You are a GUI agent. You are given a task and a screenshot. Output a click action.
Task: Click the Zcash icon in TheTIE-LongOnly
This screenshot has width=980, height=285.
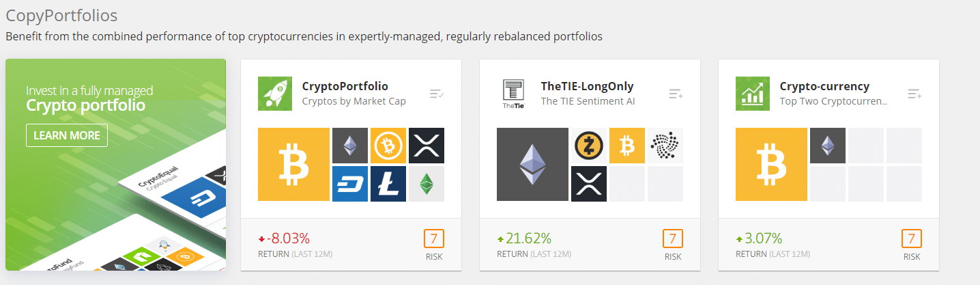pos(588,146)
